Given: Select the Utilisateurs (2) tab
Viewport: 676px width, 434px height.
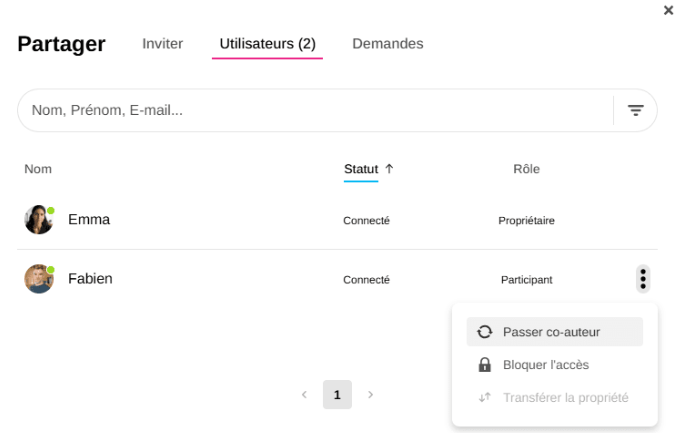Looking at the screenshot, I should click(267, 44).
